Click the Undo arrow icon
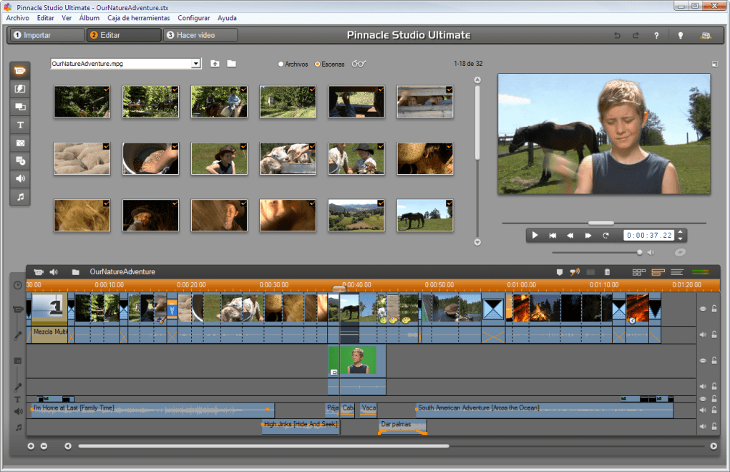This screenshot has width=730, height=472. click(x=617, y=35)
